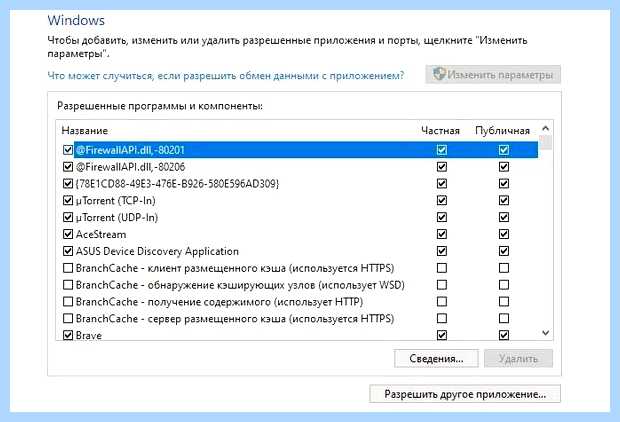Click the list scroll-down arrow
Image resolution: width=620 pixels, height=422 pixels.
pos(546,333)
